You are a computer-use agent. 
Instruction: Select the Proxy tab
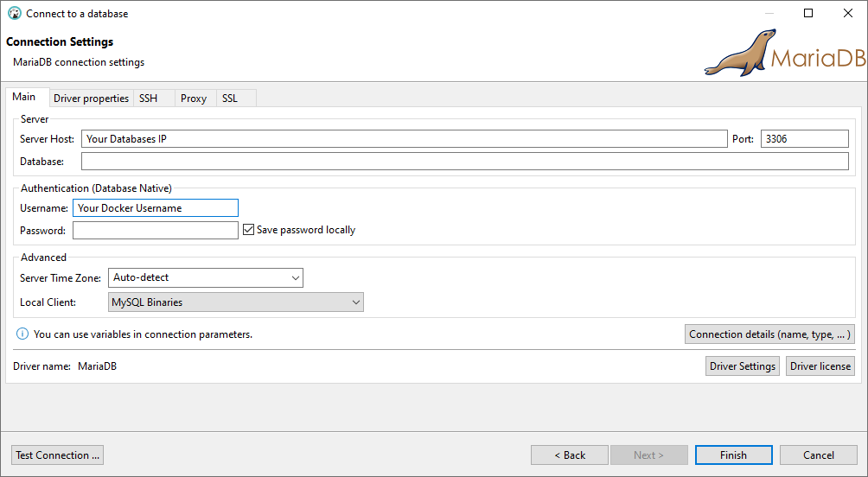tap(194, 99)
